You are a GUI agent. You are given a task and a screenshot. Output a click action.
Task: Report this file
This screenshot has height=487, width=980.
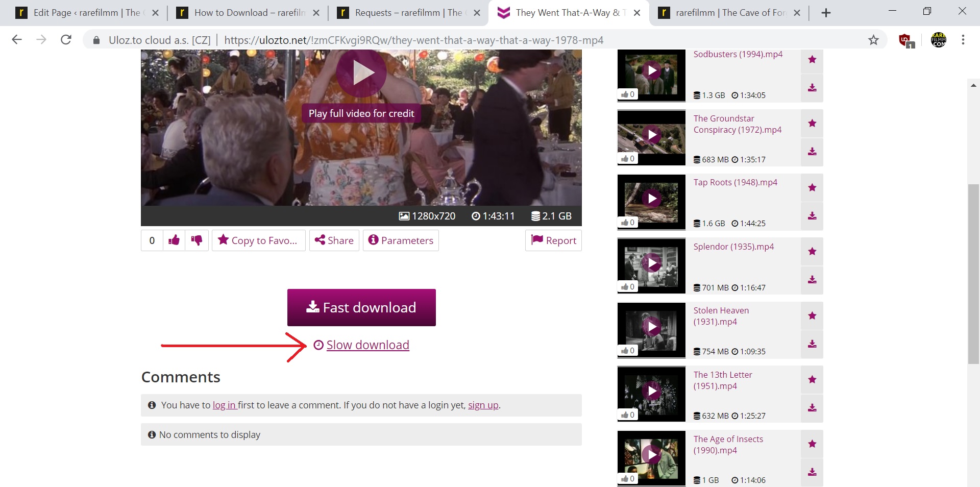tap(553, 240)
